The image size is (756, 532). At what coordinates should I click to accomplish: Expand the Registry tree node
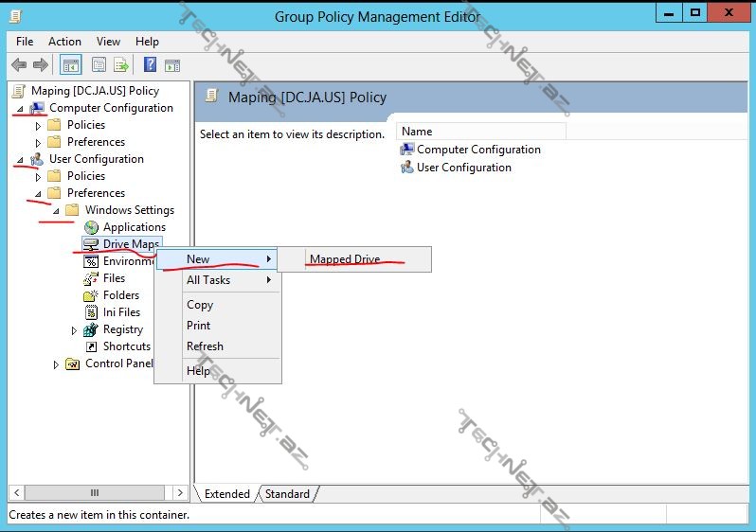click(75, 330)
